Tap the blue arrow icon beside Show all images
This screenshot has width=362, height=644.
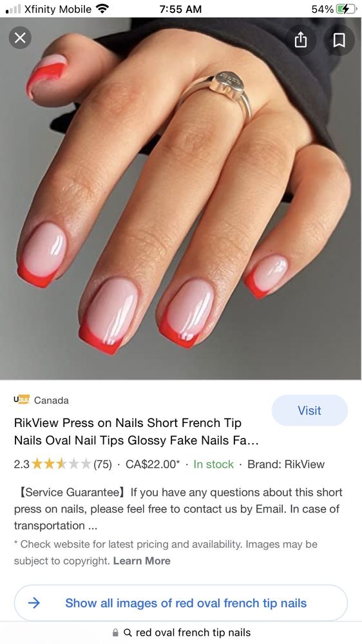pos(34,603)
